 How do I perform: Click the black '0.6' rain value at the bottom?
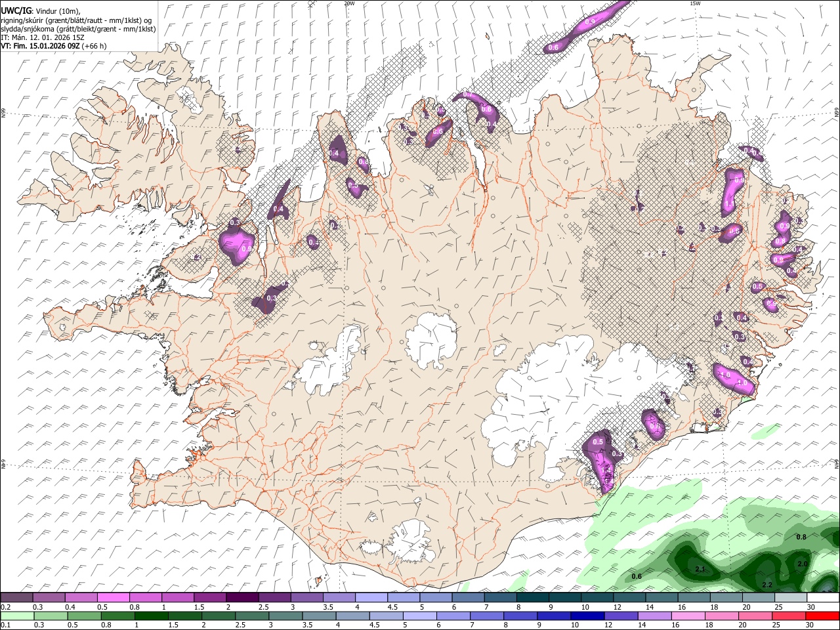tap(637, 577)
